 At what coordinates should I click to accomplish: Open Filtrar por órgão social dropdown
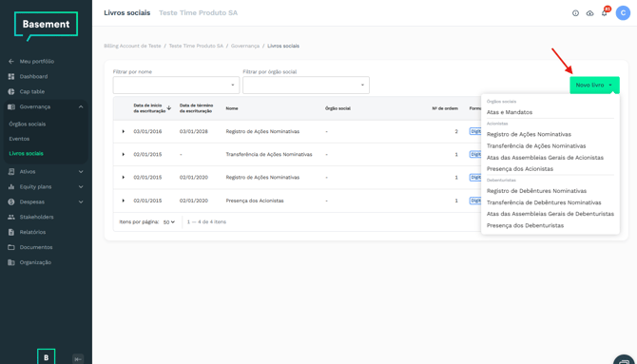pos(306,85)
